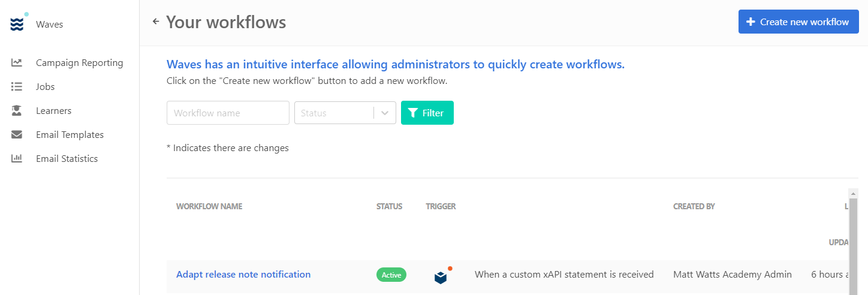Select the Waves sidebar title
The width and height of the screenshot is (868, 295).
[x=49, y=25]
